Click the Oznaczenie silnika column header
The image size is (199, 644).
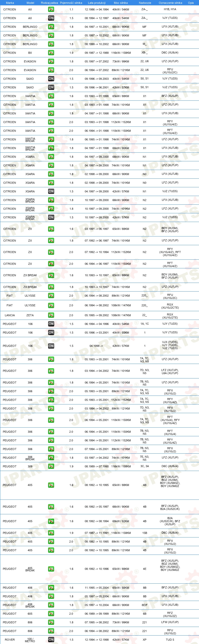(170, 3)
